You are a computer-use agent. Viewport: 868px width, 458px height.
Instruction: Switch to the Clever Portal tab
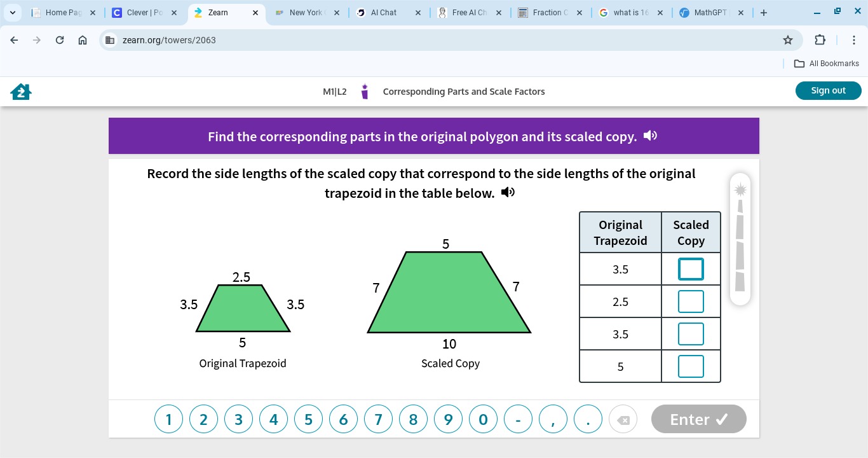click(144, 13)
